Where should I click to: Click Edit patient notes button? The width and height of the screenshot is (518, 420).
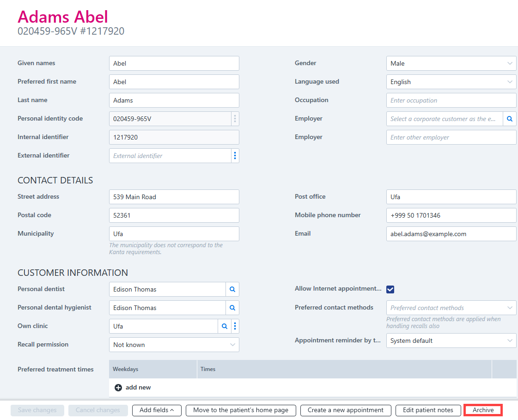[x=428, y=410]
